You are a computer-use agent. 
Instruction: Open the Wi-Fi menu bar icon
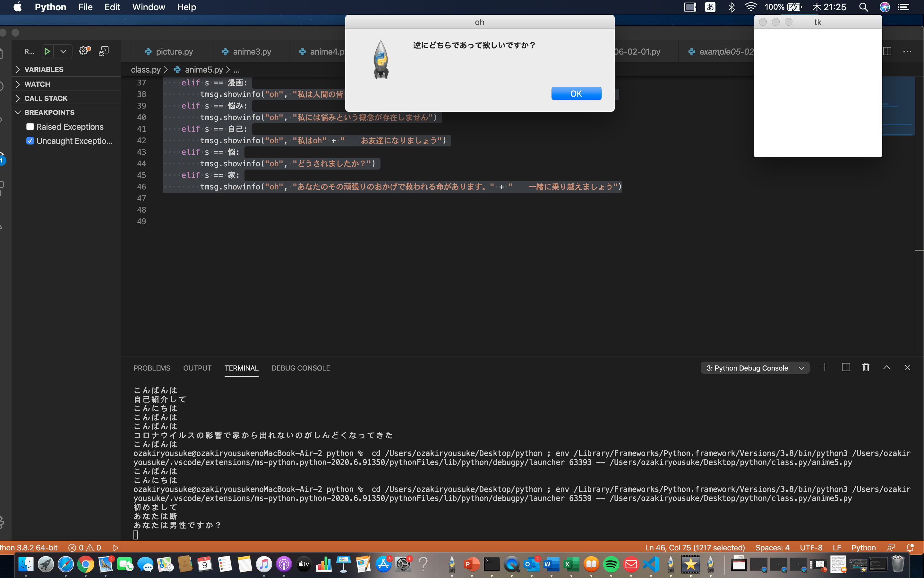pyautogui.click(x=751, y=7)
